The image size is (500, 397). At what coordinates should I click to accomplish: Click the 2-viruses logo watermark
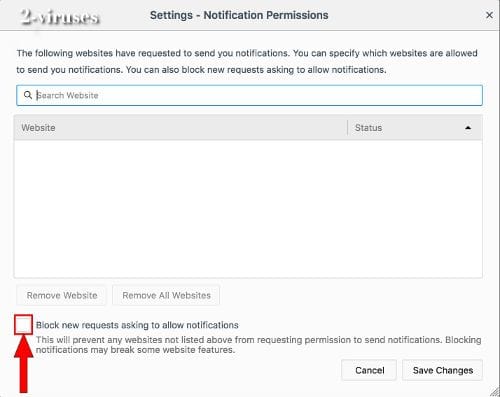60,17
